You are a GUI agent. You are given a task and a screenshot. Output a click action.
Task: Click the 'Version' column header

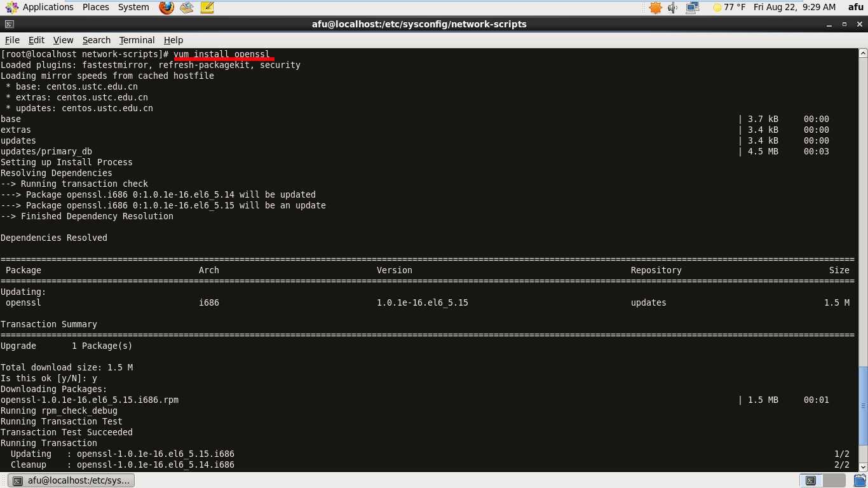(395, 270)
